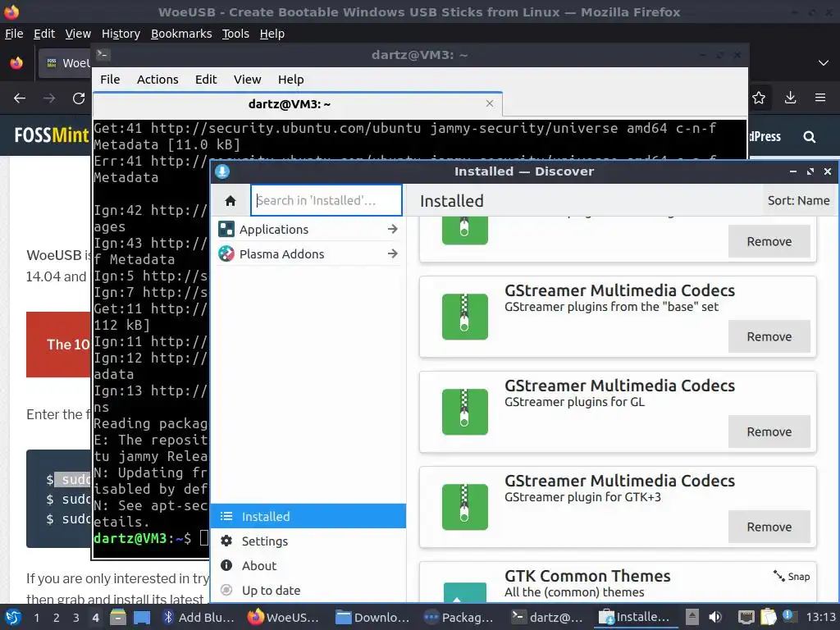Open Firefox downloads panel

pyautogui.click(x=790, y=98)
